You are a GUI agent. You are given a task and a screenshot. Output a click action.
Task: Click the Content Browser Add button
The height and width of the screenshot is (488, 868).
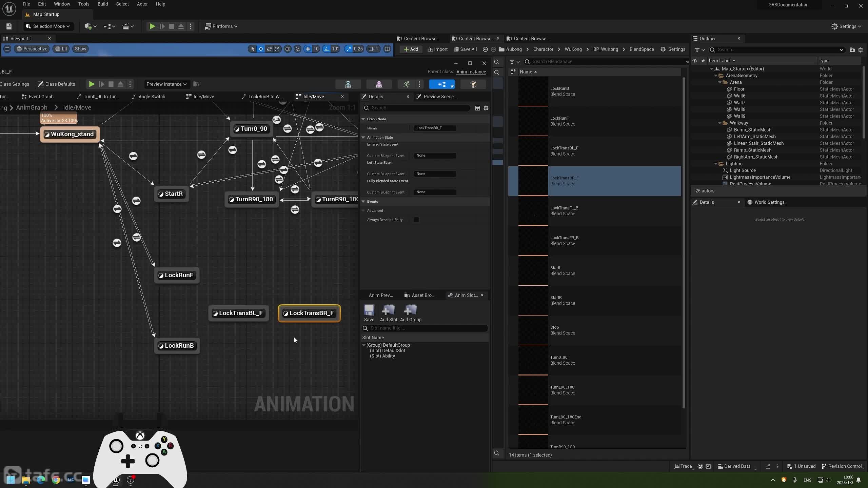click(411, 49)
